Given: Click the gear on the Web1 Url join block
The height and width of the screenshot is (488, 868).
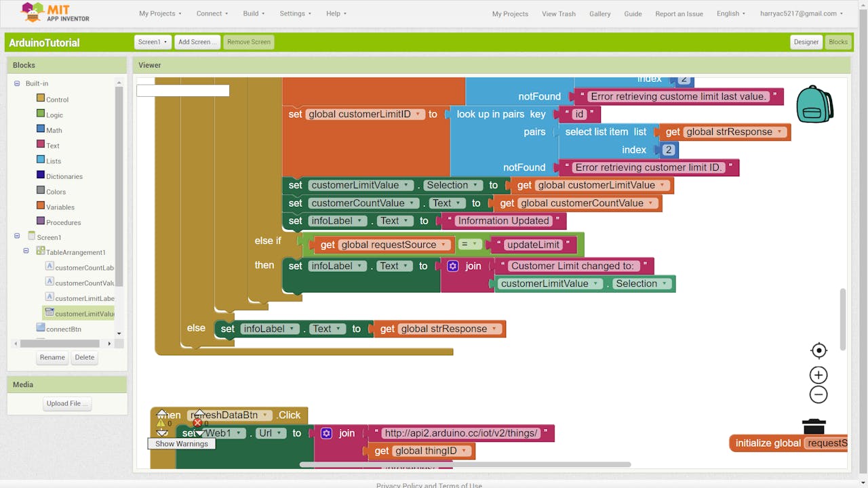Looking at the screenshot, I should pos(326,433).
